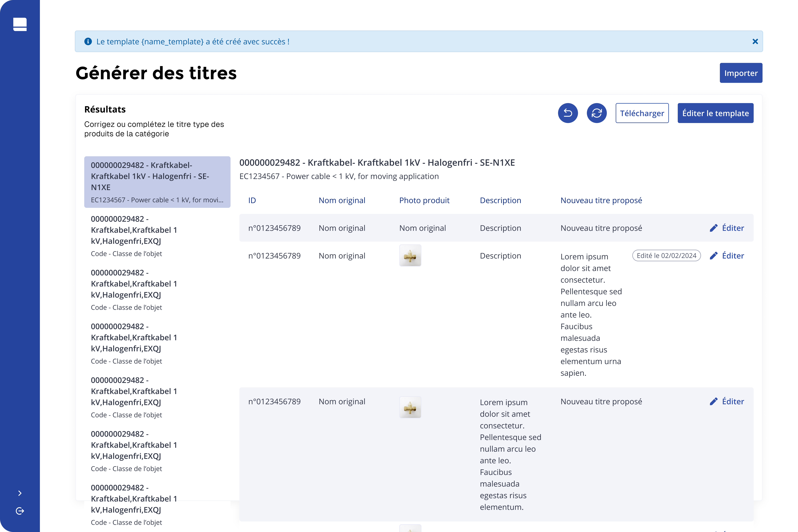Viewport: 798px width, 532px height.
Task: Click the info icon in success banner
Action: click(x=88, y=41)
